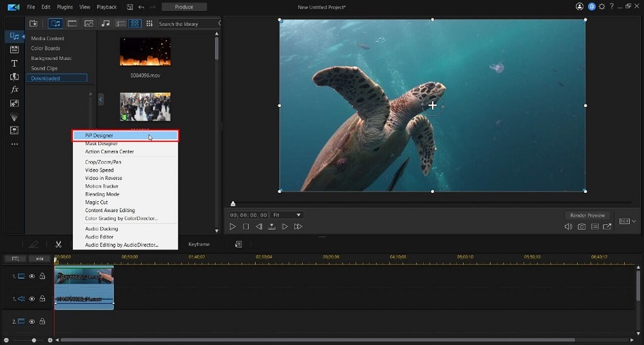
Task: Click the timeline track manager button
Action: point(15,259)
